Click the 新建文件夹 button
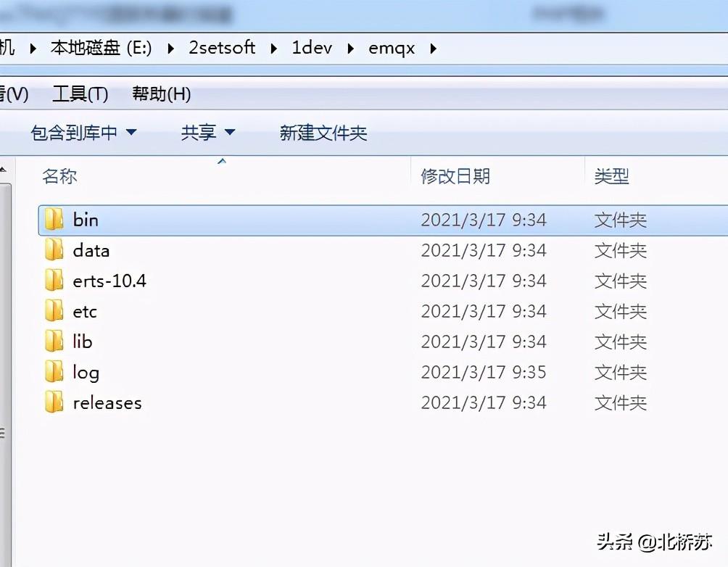 pyautogui.click(x=323, y=133)
